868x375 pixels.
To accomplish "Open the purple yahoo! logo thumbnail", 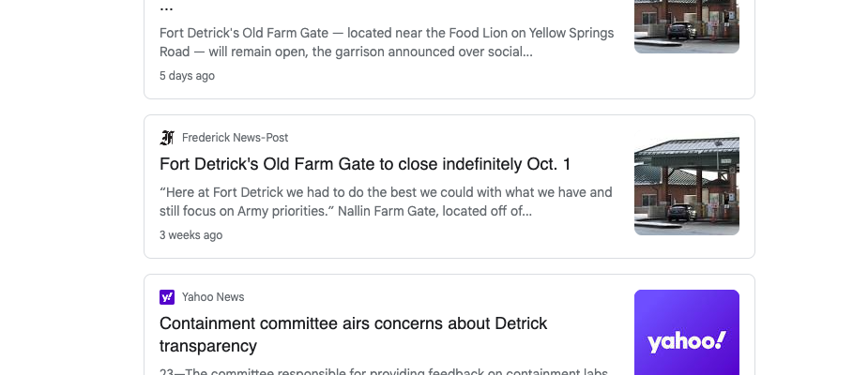I will point(687,333).
